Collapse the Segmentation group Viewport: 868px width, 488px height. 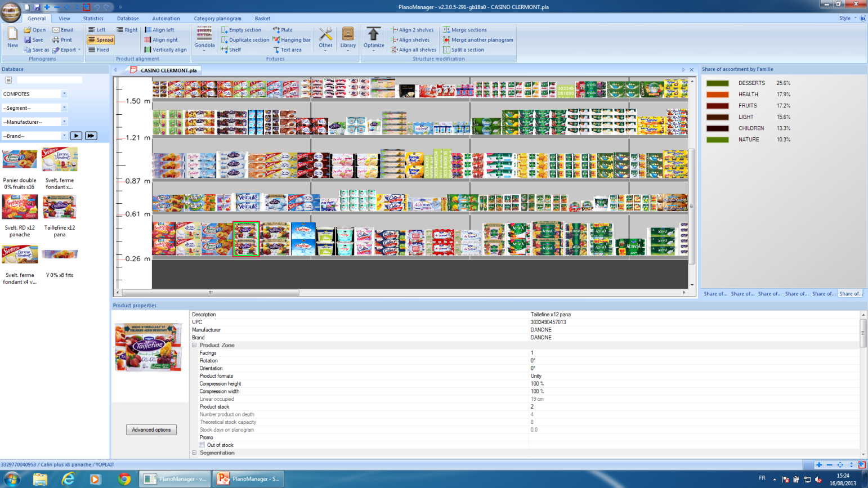[195, 453]
